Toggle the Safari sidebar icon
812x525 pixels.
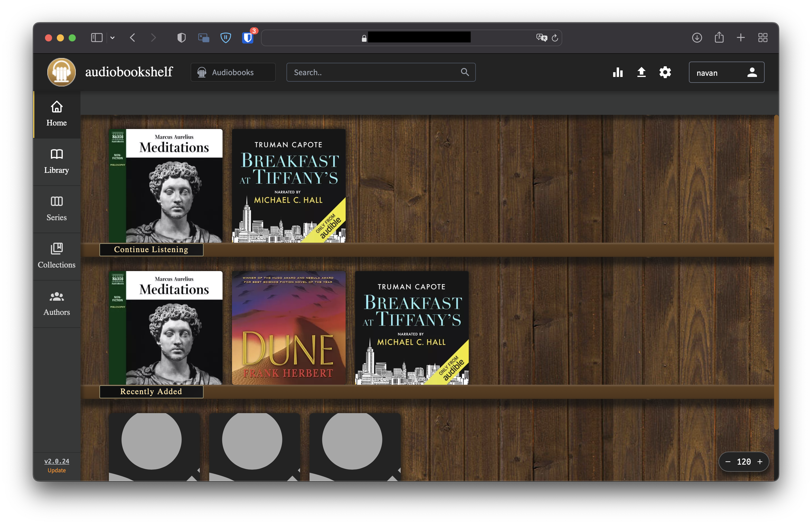(97, 38)
